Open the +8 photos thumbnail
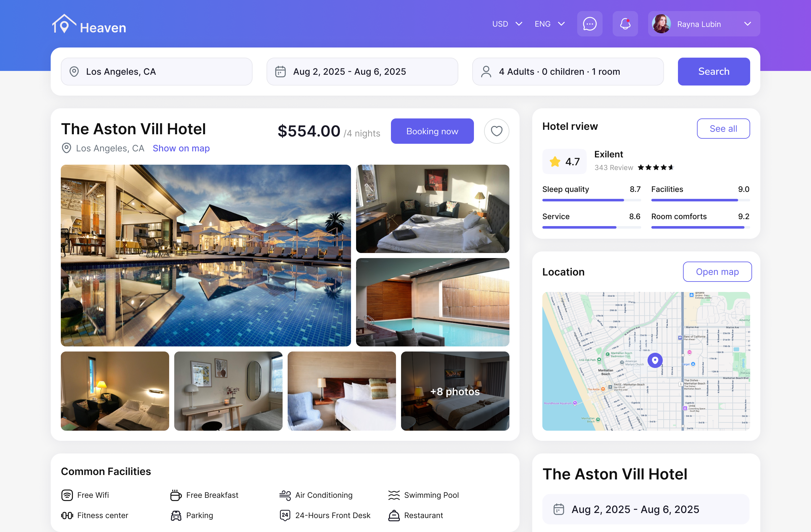 [x=455, y=391]
